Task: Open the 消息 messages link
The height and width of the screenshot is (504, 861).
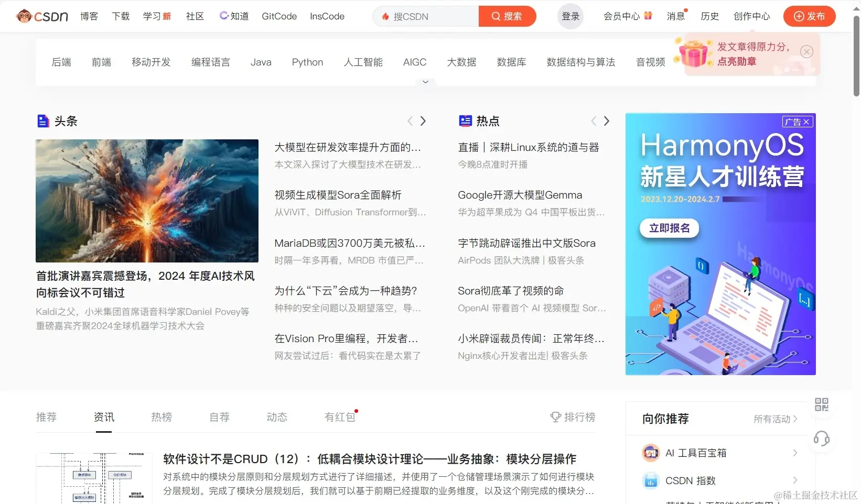Action: 676,16
